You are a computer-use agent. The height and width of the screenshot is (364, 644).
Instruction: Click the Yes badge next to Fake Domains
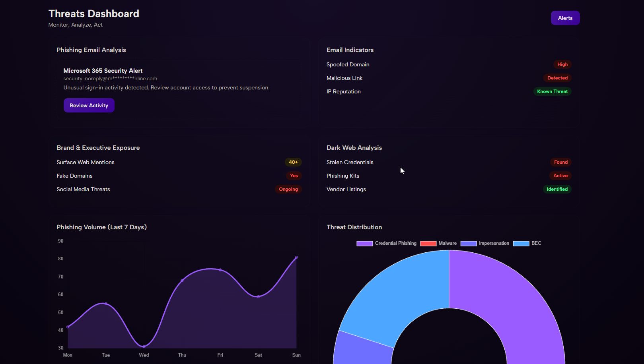click(x=294, y=176)
